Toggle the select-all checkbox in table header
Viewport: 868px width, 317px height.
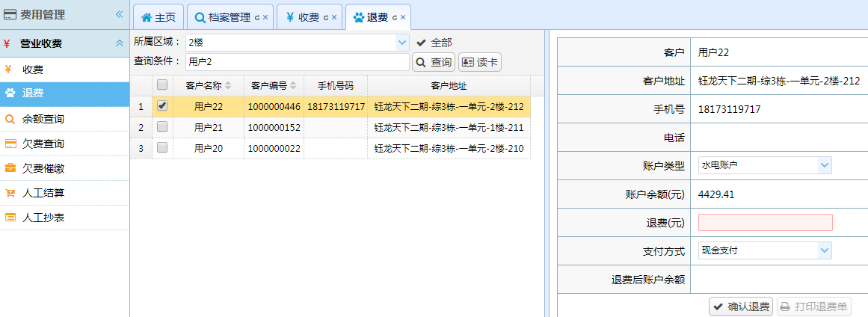[162, 85]
